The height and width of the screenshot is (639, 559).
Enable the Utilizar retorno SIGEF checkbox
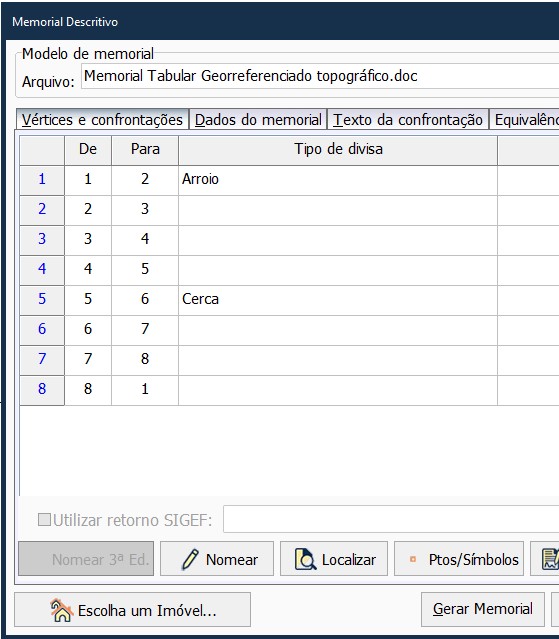44,520
